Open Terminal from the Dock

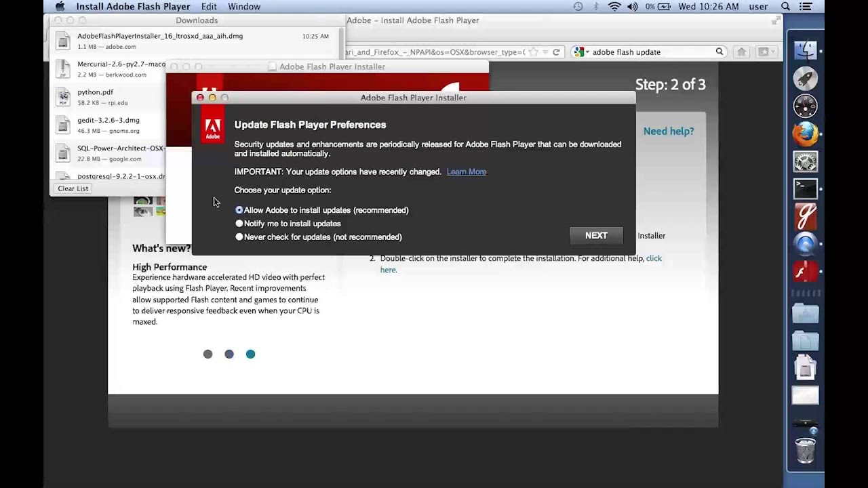coord(806,189)
